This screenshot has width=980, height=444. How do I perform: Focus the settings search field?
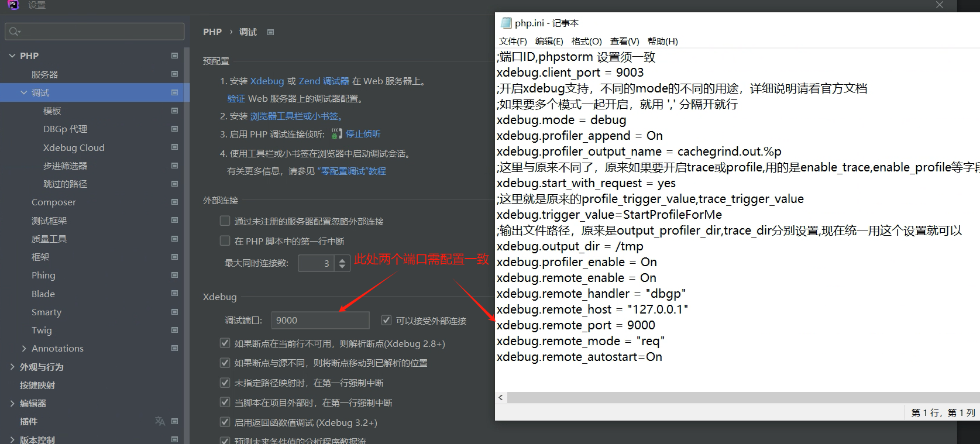[95, 31]
